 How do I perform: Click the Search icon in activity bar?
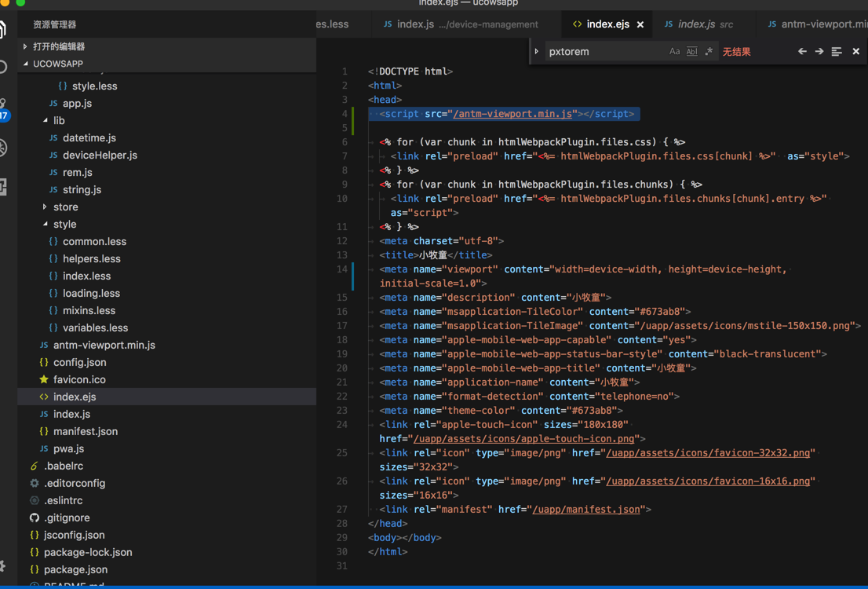pos(3,68)
